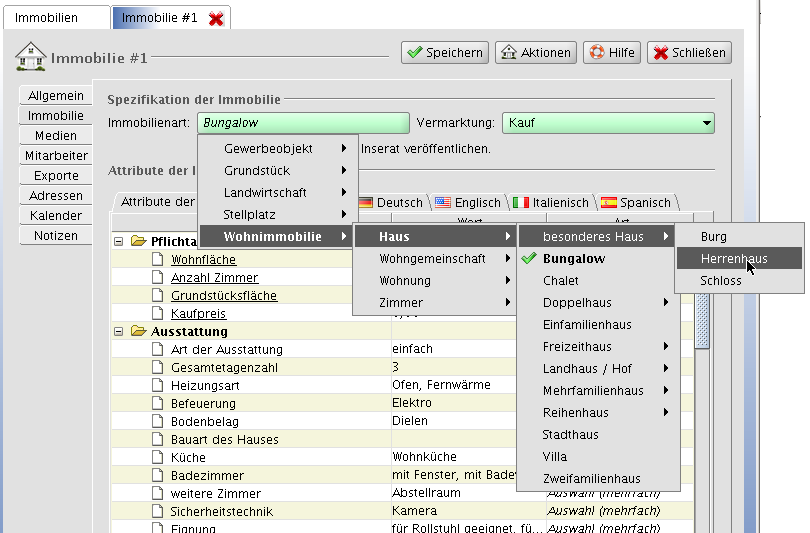Click the Speichern button with green checkmark
Image resolution: width=810 pixels, height=533 pixels.
click(445, 53)
